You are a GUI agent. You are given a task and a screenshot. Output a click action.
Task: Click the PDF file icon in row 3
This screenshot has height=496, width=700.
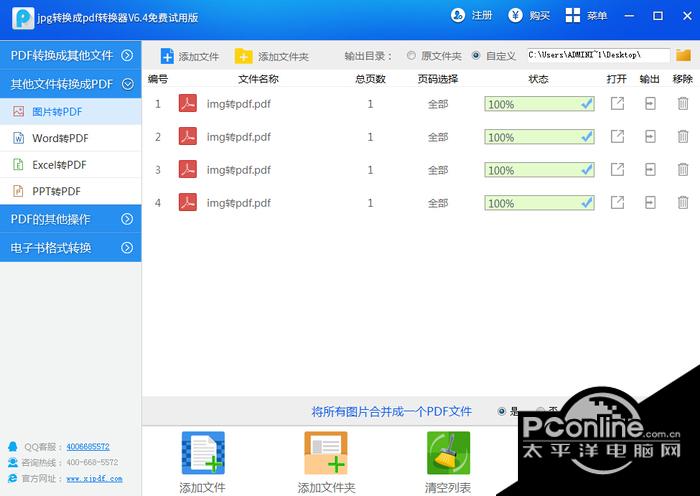[188, 170]
